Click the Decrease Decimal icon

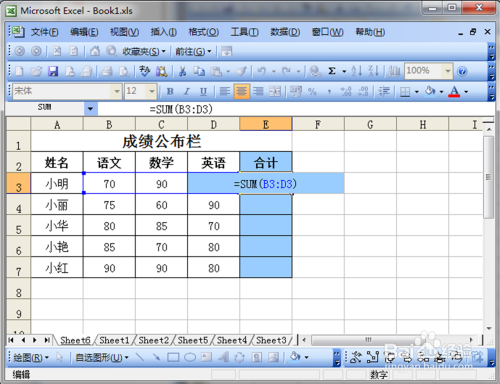[x=363, y=91]
